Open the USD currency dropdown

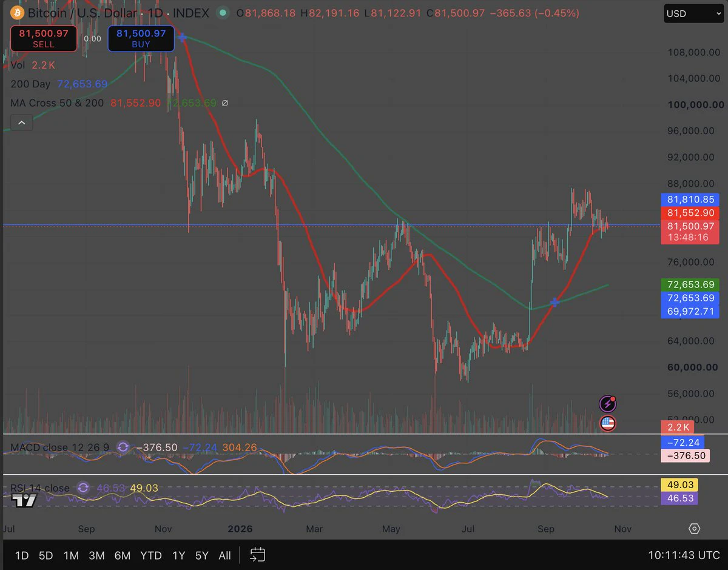click(693, 13)
